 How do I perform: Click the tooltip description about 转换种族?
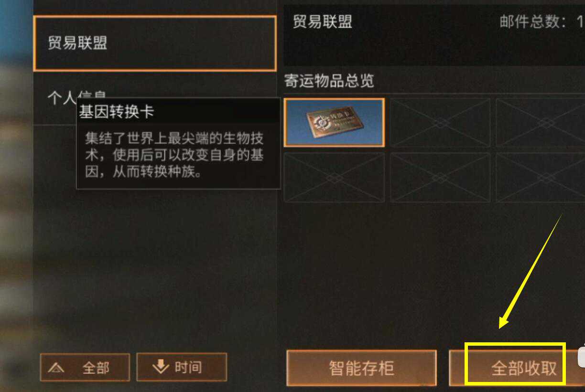click(174, 155)
